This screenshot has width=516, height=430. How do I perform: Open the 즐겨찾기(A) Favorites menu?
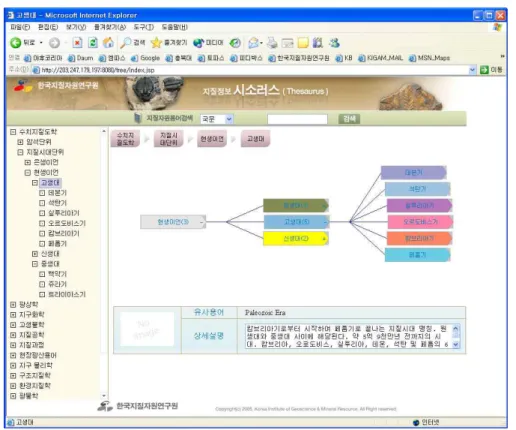pyautogui.click(x=110, y=27)
